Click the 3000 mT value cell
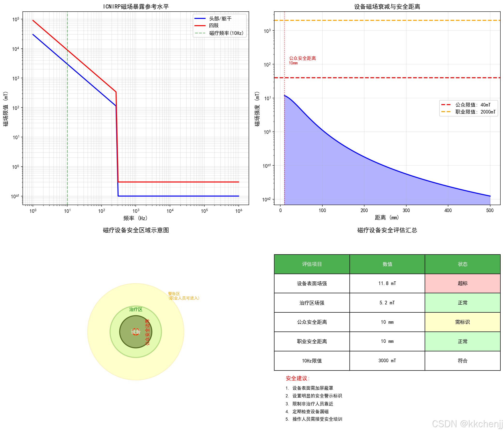This screenshot has height=432, width=504. coord(387,361)
